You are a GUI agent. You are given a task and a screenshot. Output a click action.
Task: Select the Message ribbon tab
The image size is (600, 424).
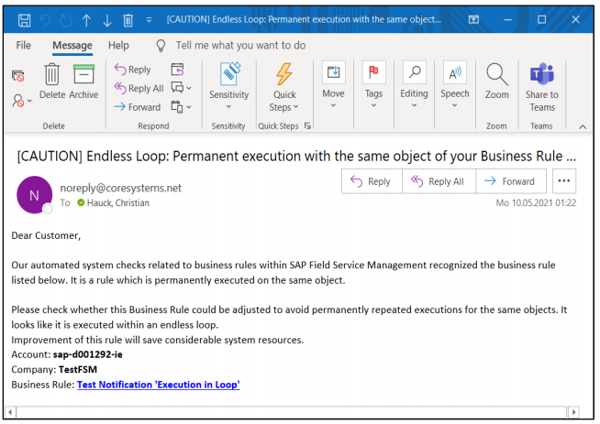pyautogui.click(x=72, y=46)
